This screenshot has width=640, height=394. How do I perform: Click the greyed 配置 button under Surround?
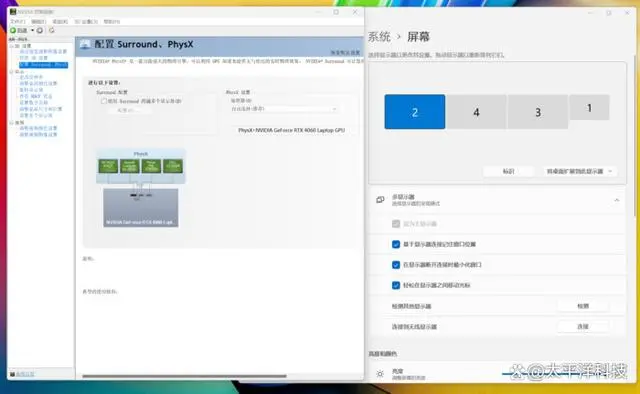click(x=129, y=110)
